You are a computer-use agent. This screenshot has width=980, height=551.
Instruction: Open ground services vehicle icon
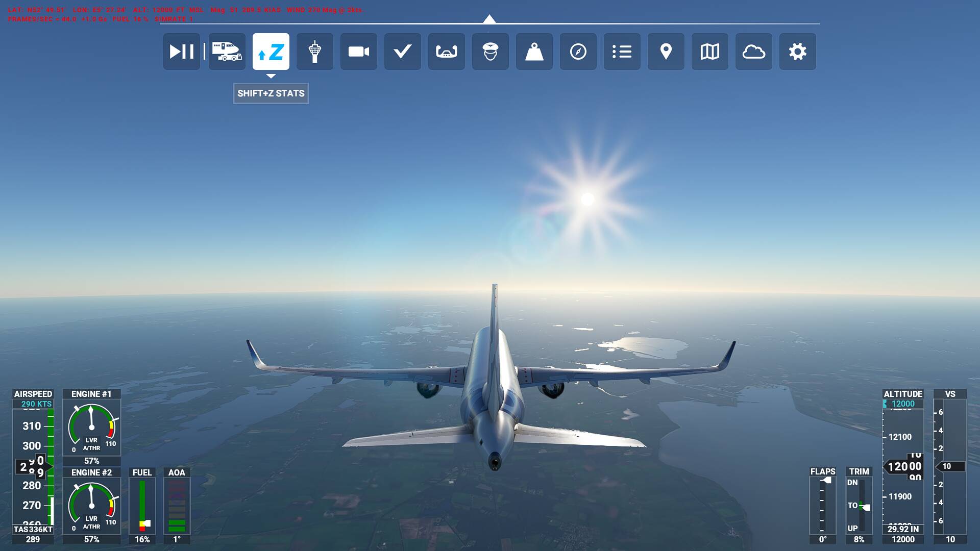pyautogui.click(x=227, y=52)
